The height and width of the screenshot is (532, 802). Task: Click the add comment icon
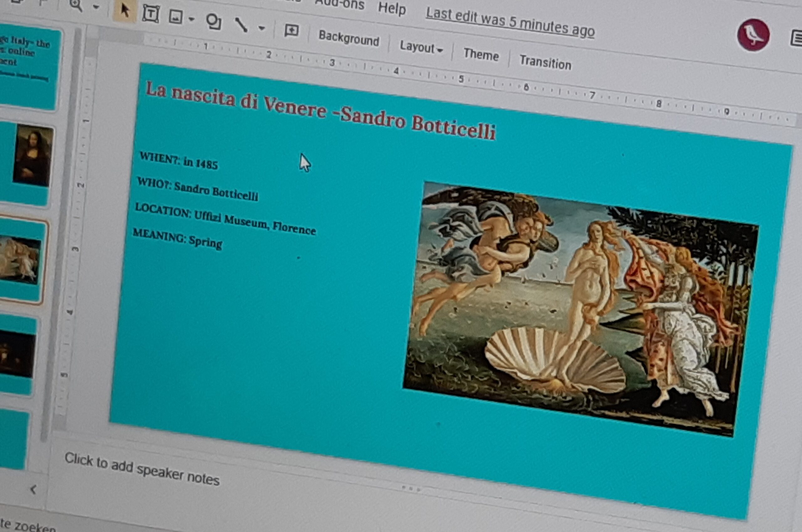(291, 31)
